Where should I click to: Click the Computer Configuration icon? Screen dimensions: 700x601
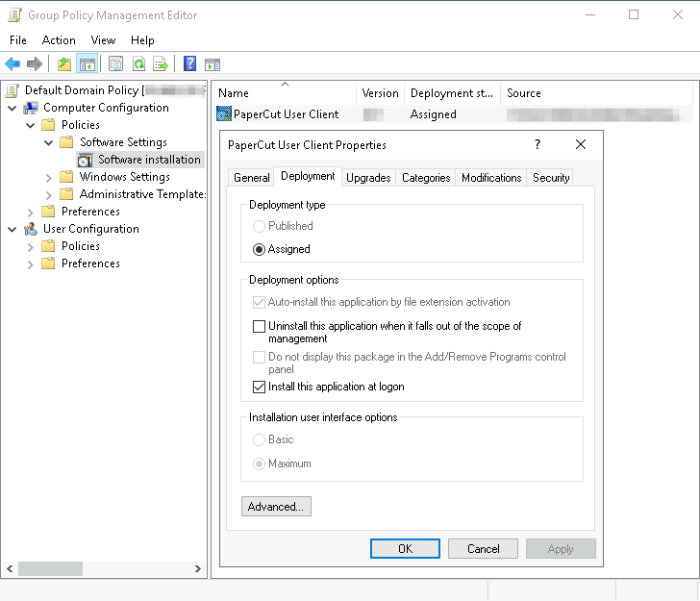(31, 108)
